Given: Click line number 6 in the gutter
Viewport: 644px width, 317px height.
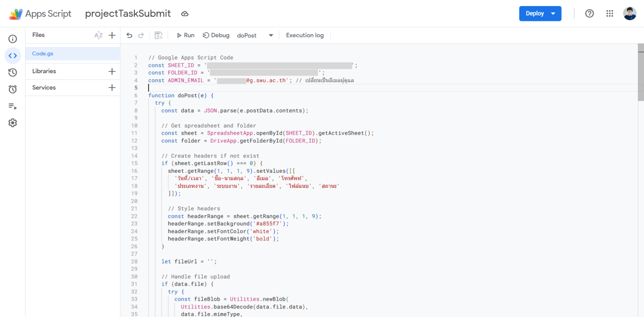Looking at the screenshot, I should click(x=136, y=95).
